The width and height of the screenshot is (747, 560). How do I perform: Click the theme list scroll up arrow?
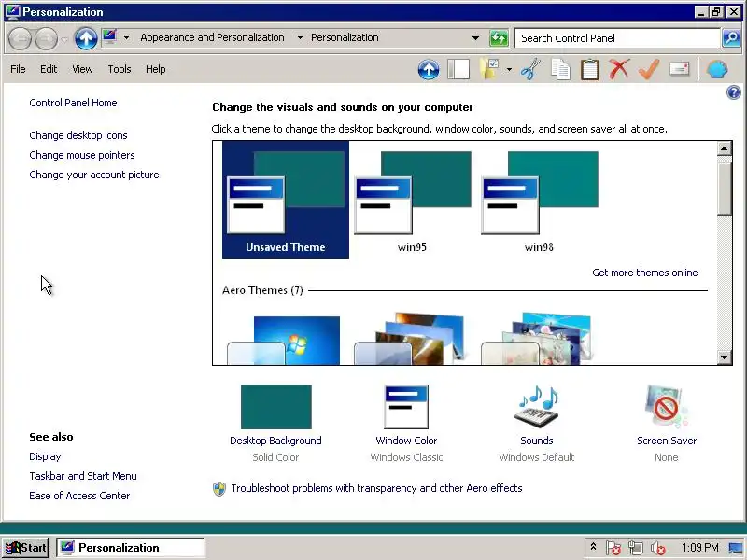tap(725, 148)
